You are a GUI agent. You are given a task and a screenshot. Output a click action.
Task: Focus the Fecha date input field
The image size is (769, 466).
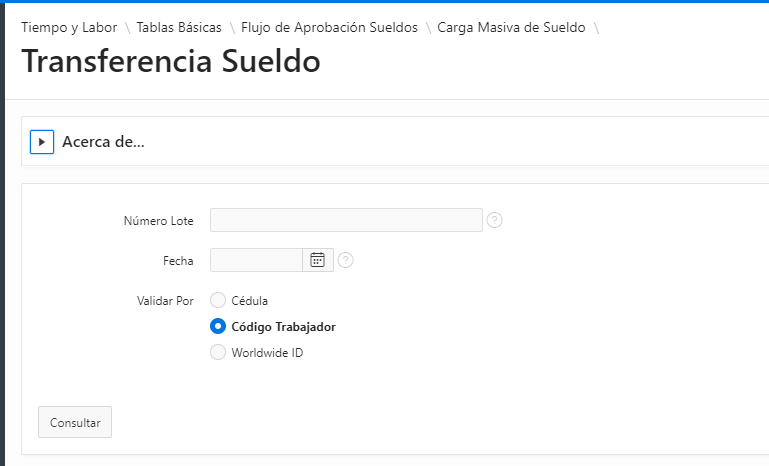tap(256, 260)
